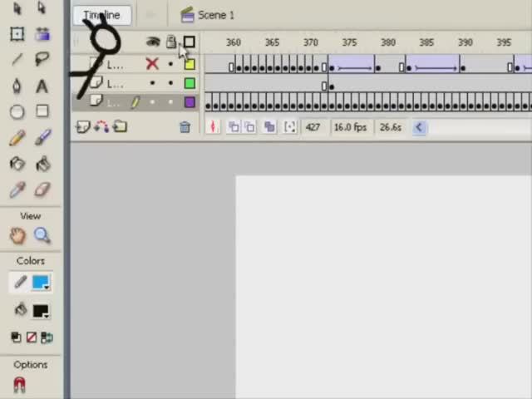Lock the selected bottom layer
Screen dimensions: 532x399
pyautogui.click(x=170, y=101)
